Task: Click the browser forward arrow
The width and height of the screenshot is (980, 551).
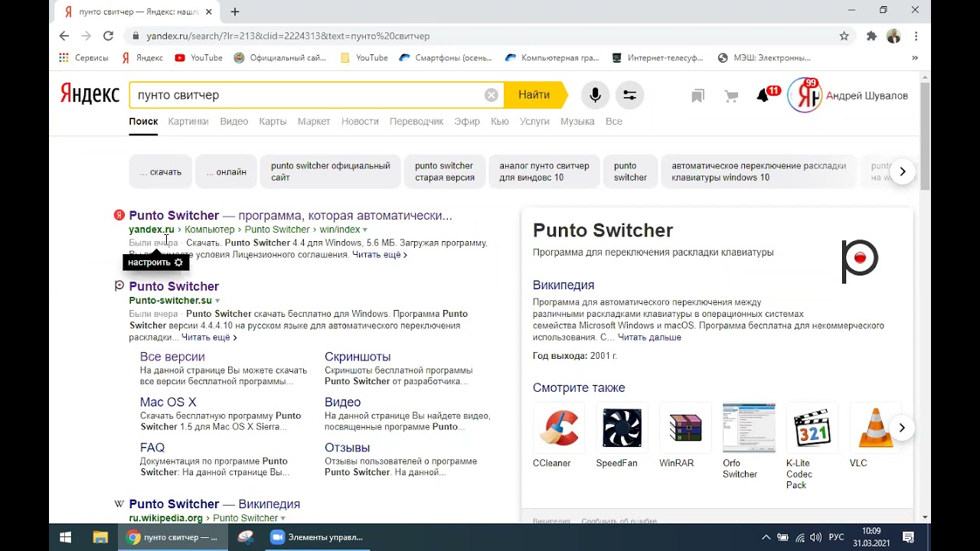Action: tap(87, 36)
